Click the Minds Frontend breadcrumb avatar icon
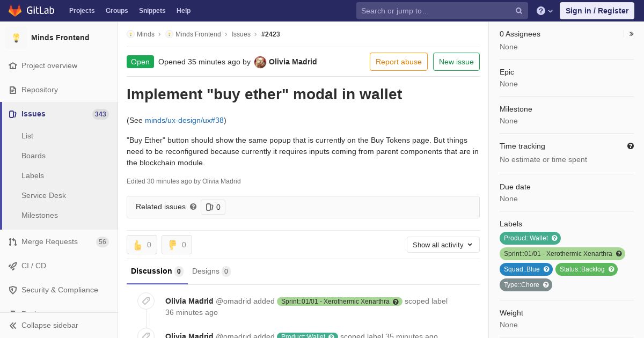This screenshot has width=644, height=338. click(169, 34)
